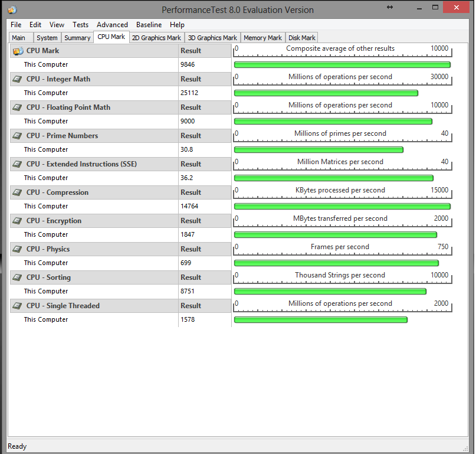Viewport: 476px width, 454px height.
Task: Switch to the Main tab
Action: pos(21,38)
